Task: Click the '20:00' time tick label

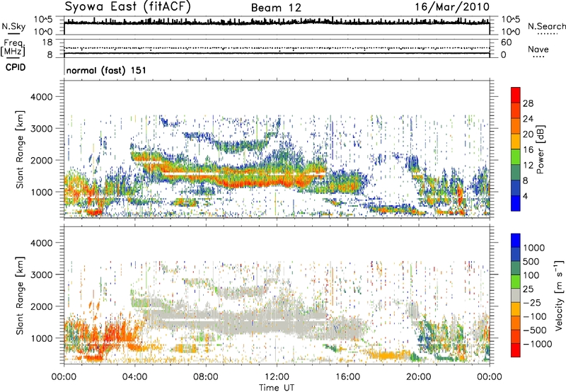Action: pos(418,377)
